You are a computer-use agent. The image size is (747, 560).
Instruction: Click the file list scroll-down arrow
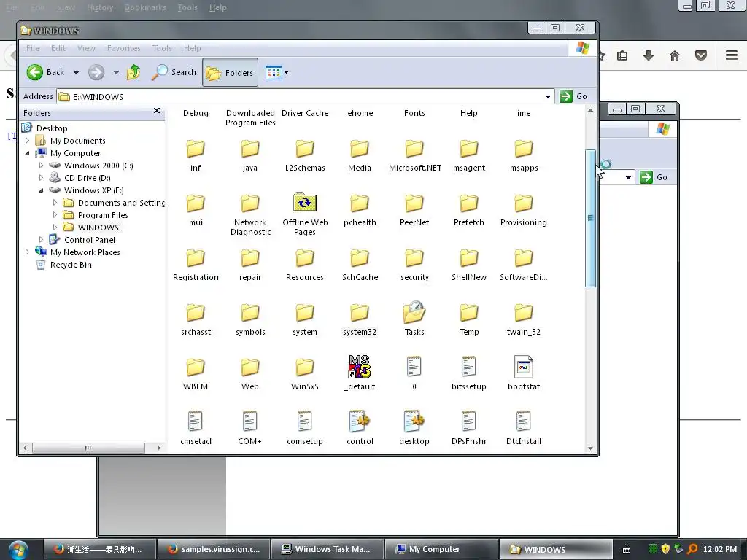[590, 448]
